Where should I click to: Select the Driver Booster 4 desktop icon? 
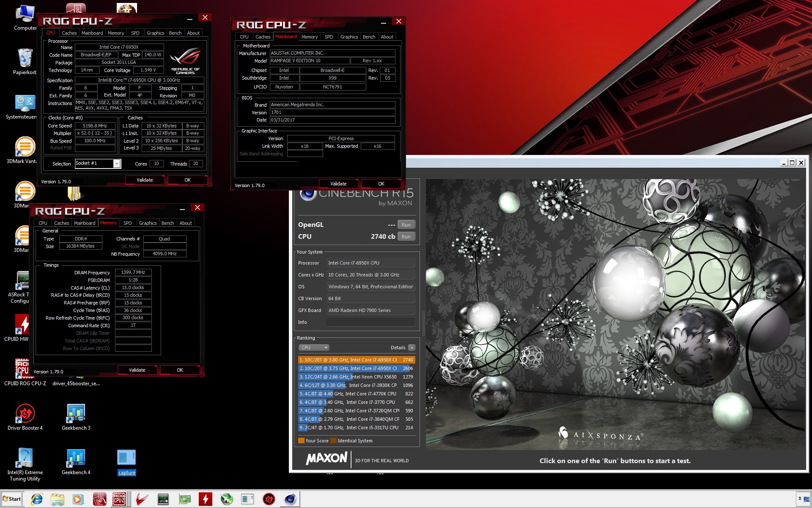pyautogui.click(x=25, y=417)
